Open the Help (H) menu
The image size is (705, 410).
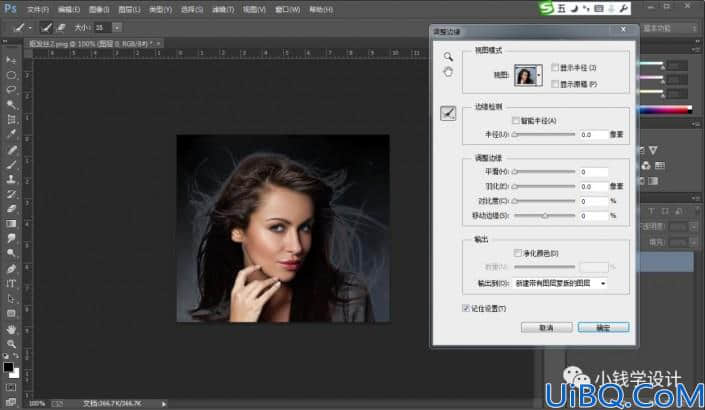pyautogui.click(x=321, y=9)
